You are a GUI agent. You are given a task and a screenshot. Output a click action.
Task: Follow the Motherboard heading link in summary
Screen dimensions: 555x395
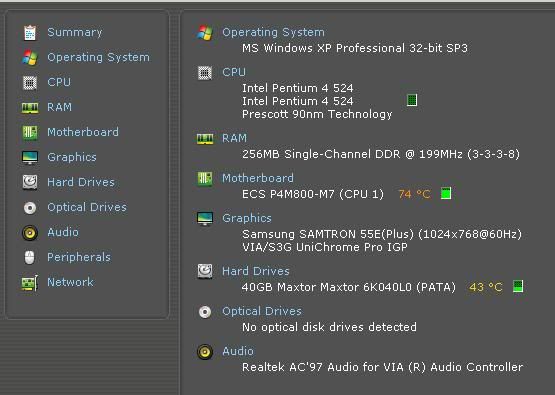258,178
